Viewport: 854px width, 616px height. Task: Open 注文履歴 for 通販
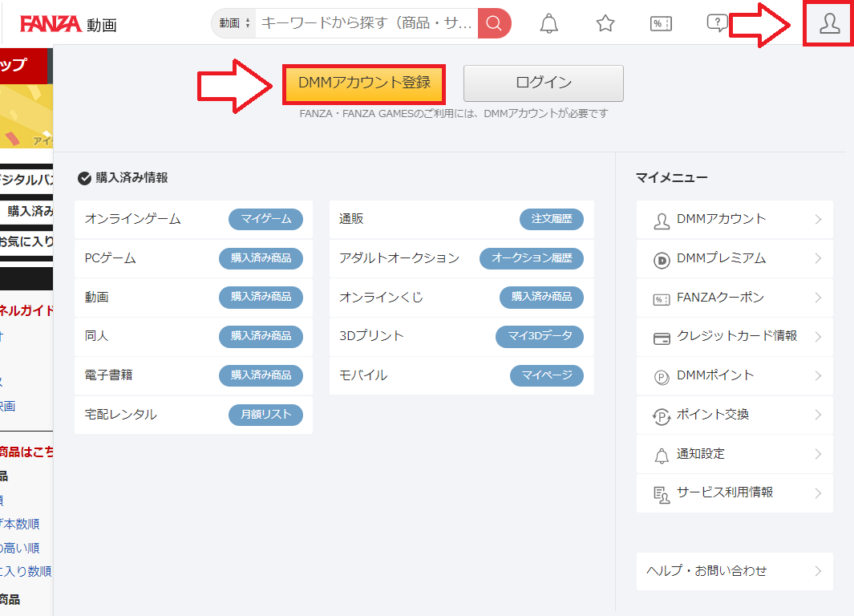(x=552, y=219)
